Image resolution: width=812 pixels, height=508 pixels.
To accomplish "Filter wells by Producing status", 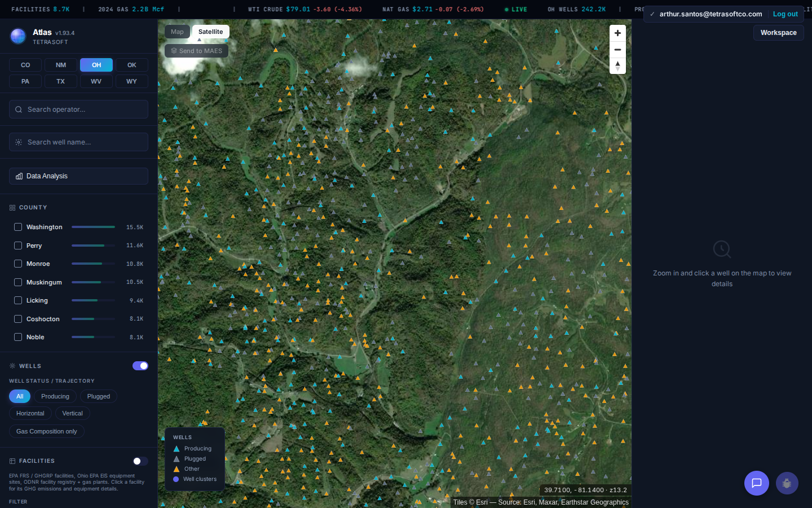I will 55,396.
